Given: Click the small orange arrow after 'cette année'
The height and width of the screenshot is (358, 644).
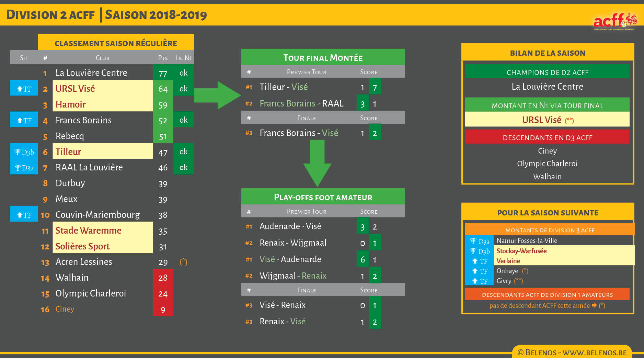Looking at the screenshot, I should [594, 305].
